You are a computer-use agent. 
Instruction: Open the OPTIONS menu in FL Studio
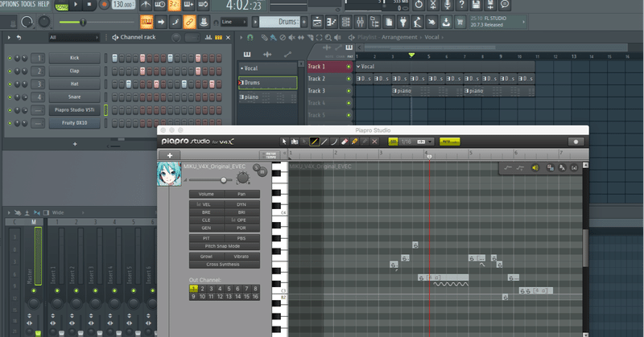click(x=10, y=4)
